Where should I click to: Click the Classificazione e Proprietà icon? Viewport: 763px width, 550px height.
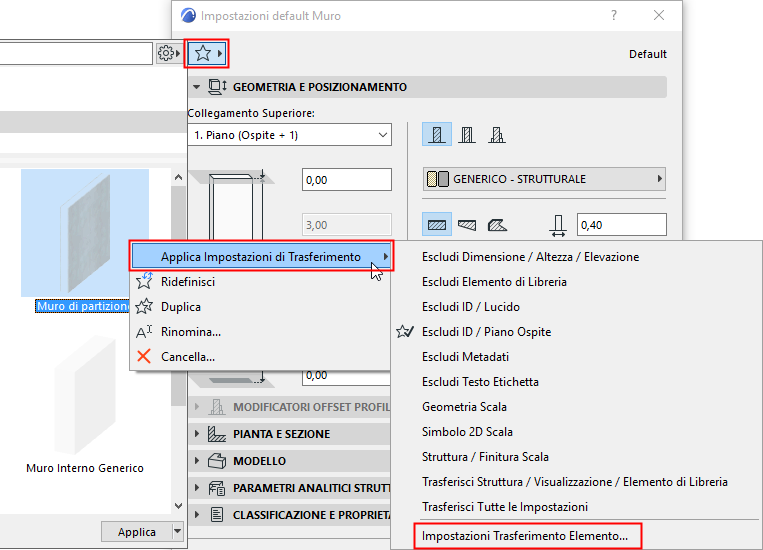pyautogui.click(x=217, y=514)
